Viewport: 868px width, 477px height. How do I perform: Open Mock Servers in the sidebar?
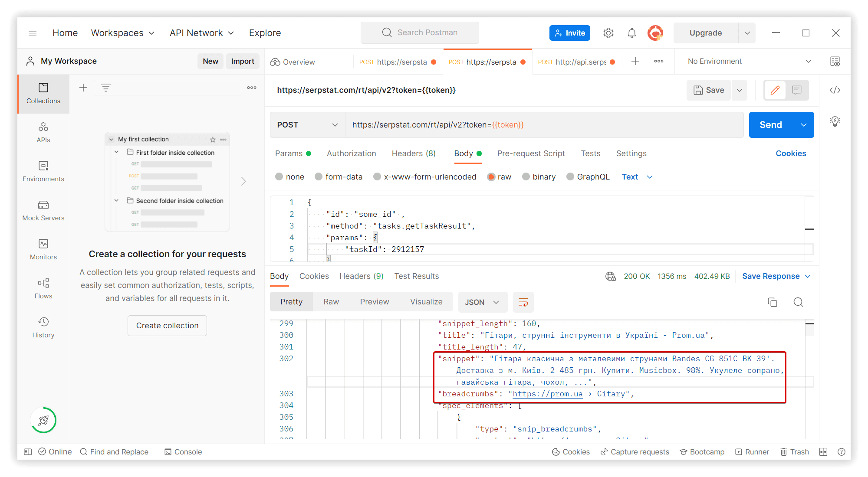coord(43,210)
